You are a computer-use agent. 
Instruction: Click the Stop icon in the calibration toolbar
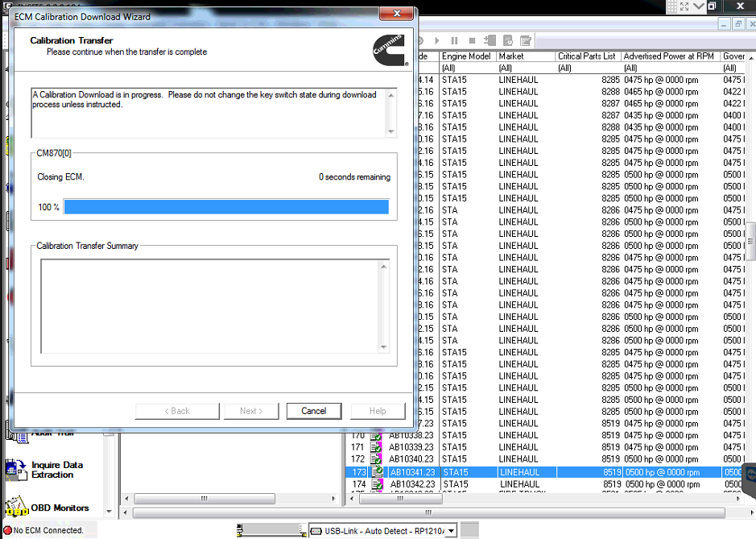tap(472, 41)
